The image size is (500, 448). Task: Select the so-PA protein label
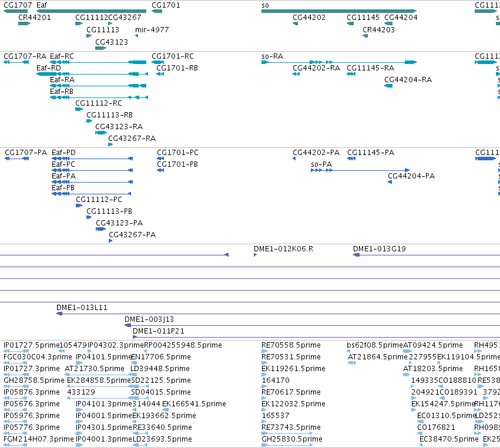coord(321,164)
